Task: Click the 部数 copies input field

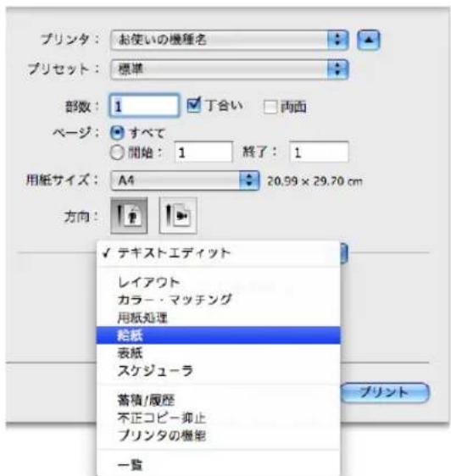Action: coord(144,106)
